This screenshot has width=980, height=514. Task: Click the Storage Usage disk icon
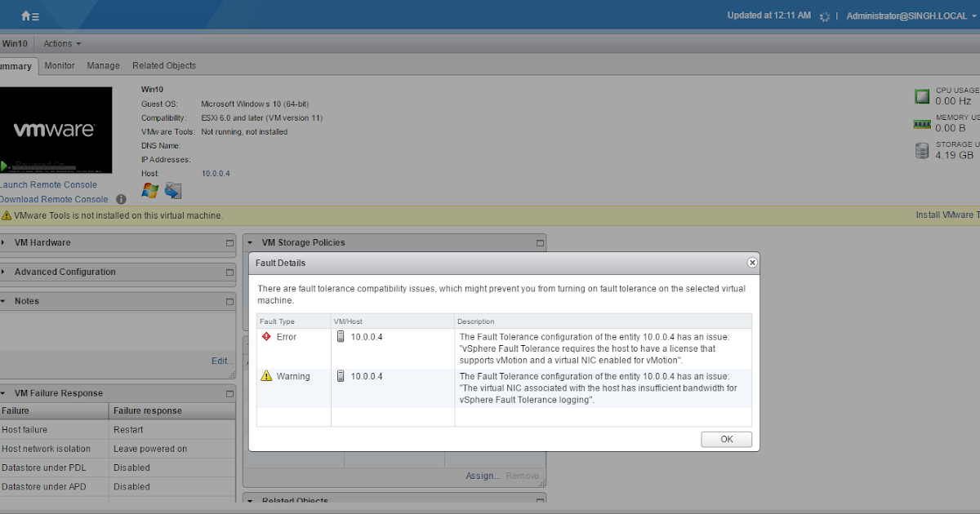(921, 150)
